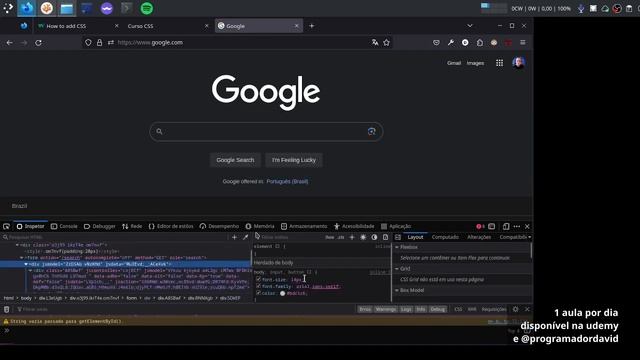Select the Layout sidebar tab
640x360 pixels.
416,237
